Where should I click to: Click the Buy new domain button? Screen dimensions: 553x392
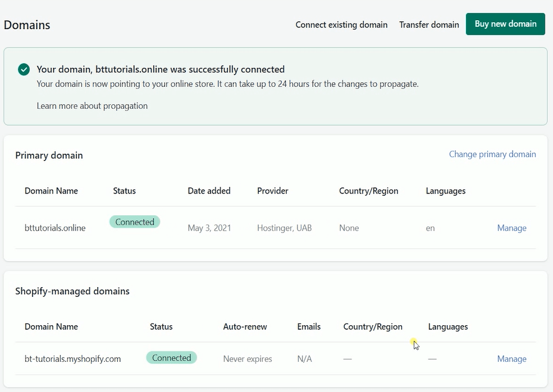(505, 24)
